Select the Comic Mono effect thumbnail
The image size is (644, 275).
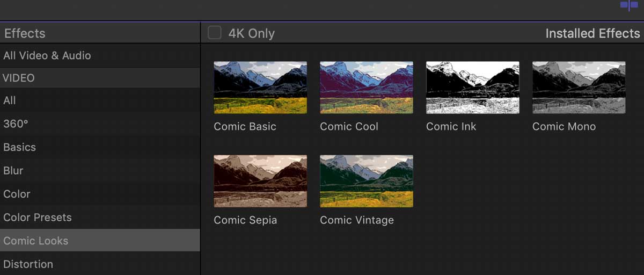pyautogui.click(x=579, y=88)
